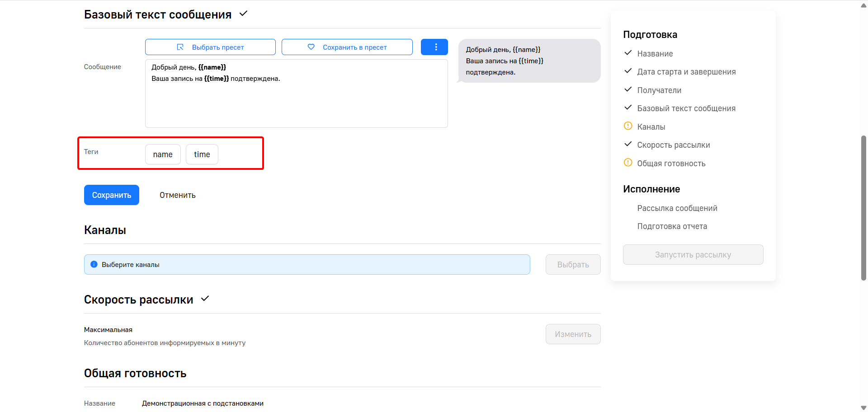Screen dimensions: 868x412
Task: Open Дата старта и завершения step
Action: (x=686, y=72)
